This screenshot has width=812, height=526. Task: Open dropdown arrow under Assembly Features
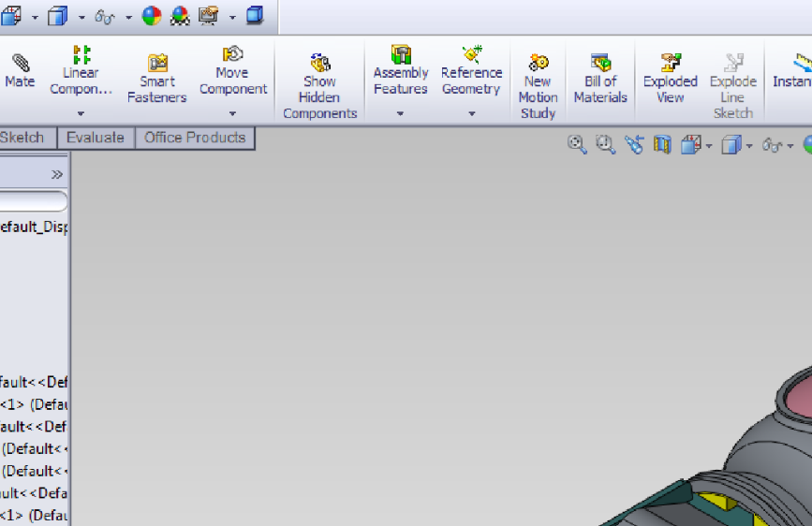point(400,113)
